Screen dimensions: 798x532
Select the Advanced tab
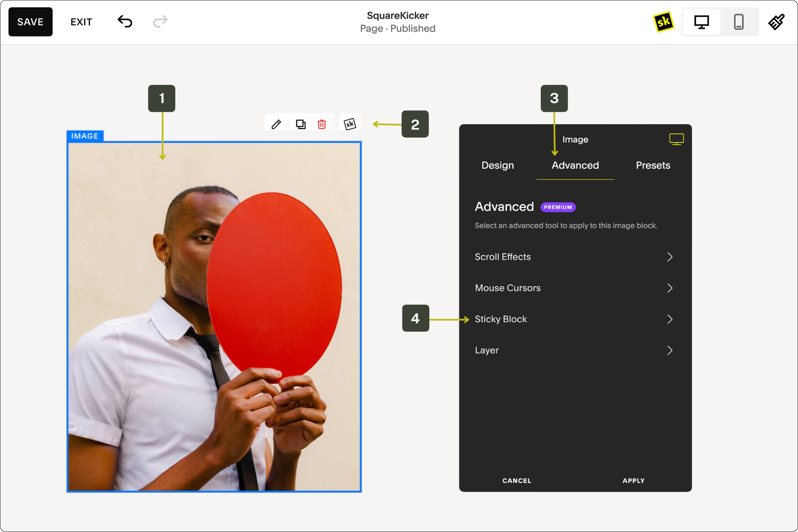pos(574,166)
